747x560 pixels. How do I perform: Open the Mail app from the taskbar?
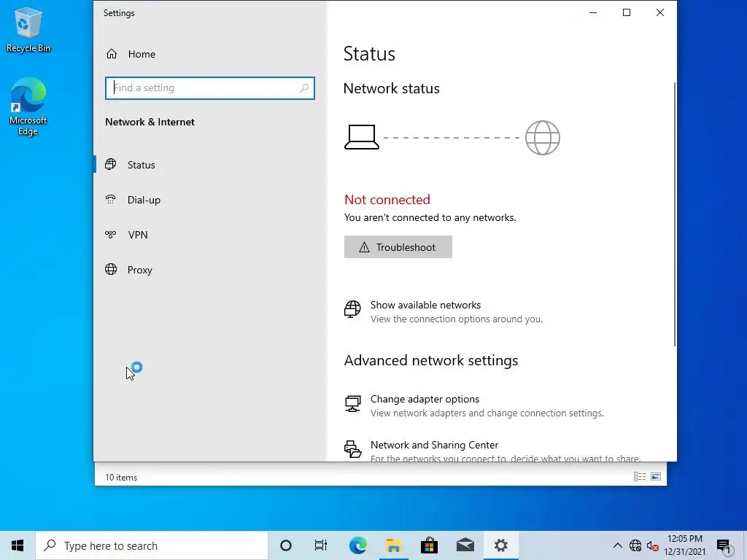(465, 545)
